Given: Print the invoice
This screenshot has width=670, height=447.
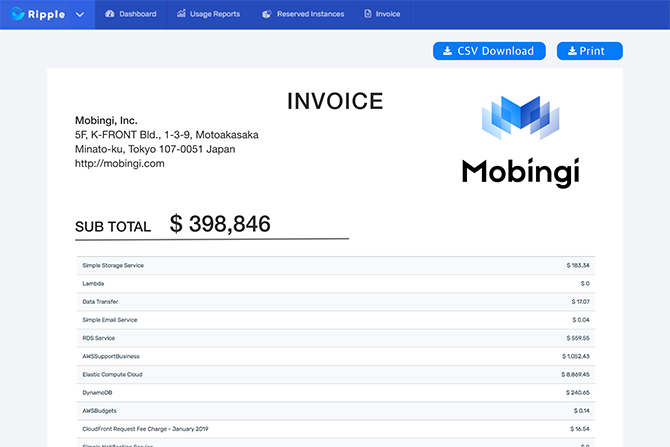Looking at the screenshot, I should coord(590,51).
